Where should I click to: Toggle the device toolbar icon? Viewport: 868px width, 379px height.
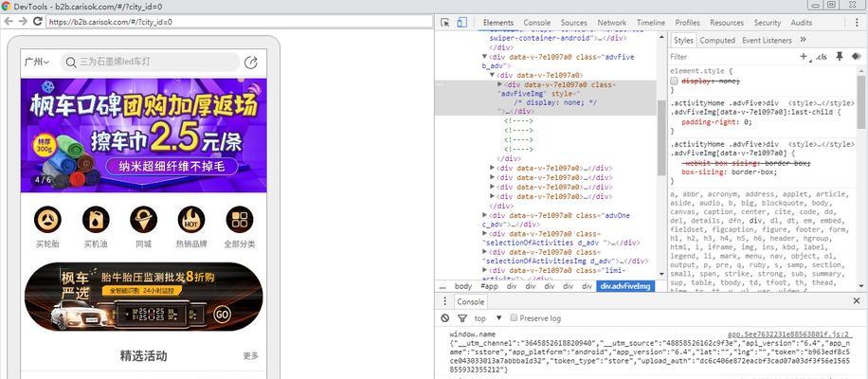461,23
